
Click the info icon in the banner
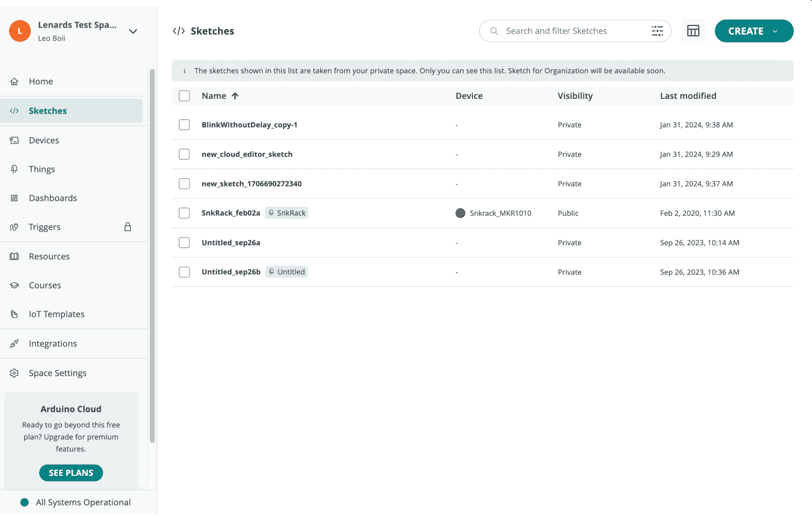pos(185,71)
